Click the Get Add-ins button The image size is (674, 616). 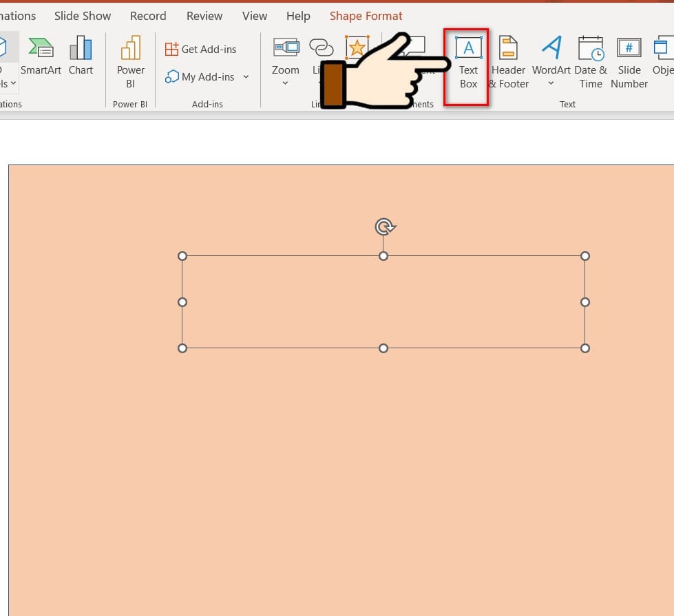click(201, 50)
